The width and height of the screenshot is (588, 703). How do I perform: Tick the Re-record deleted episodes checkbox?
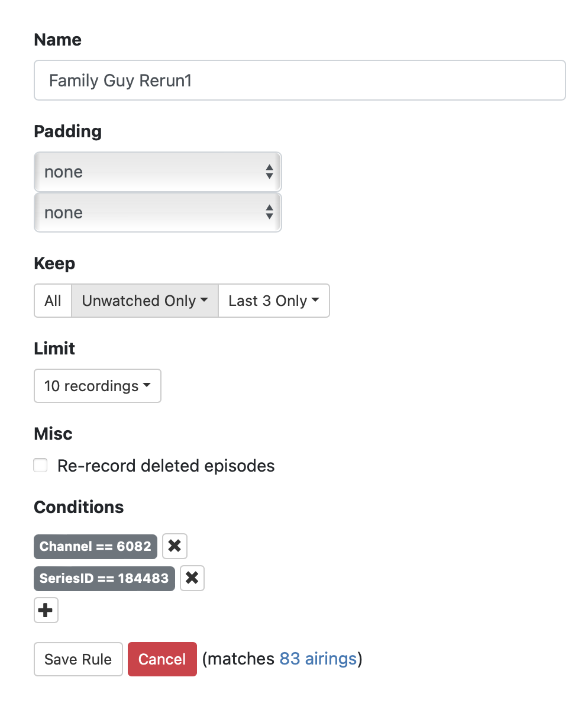[40, 466]
